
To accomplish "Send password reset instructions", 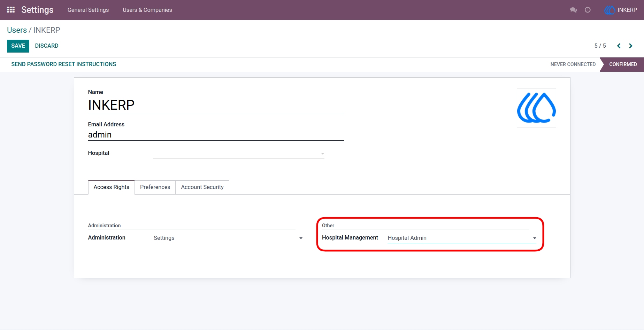I will pyautogui.click(x=64, y=64).
